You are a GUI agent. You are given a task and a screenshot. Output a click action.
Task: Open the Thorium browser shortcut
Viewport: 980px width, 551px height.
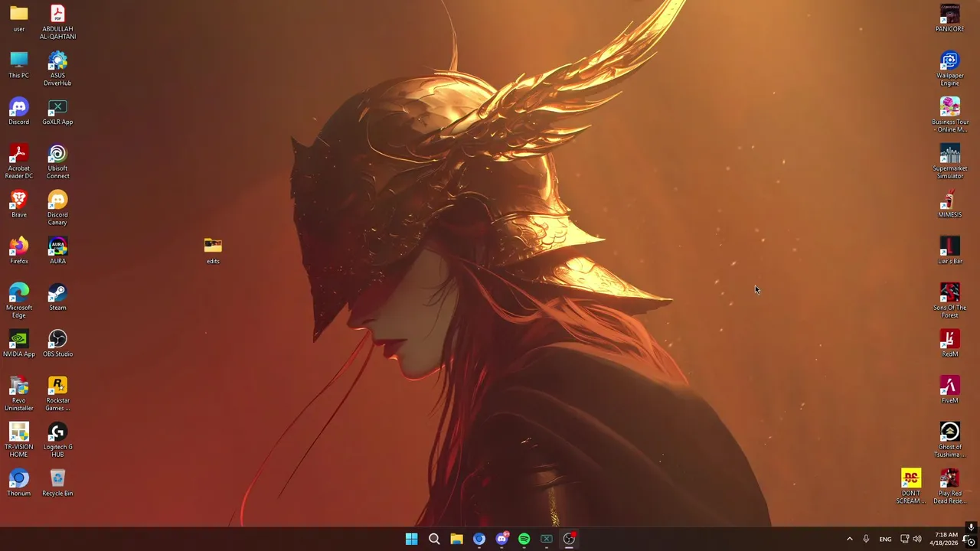[19, 483]
